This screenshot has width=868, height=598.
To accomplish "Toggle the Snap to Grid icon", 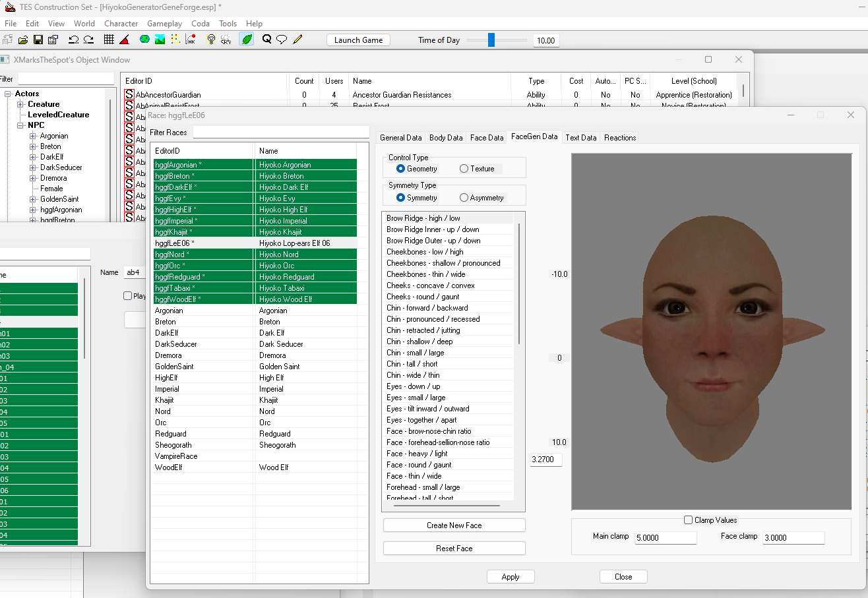I will 109,40.
